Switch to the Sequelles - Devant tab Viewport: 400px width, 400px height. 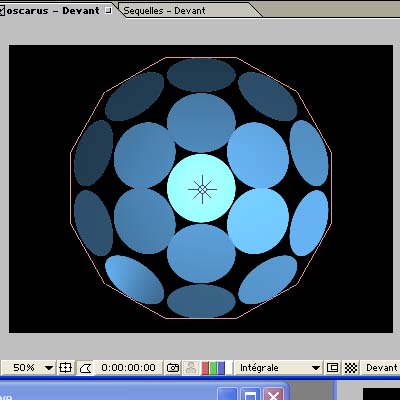click(x=165, y=10)
